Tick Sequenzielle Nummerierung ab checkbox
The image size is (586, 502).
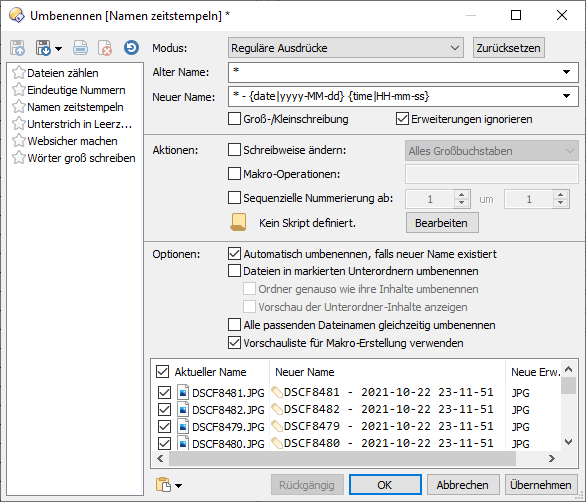click(x=234, y=198)
